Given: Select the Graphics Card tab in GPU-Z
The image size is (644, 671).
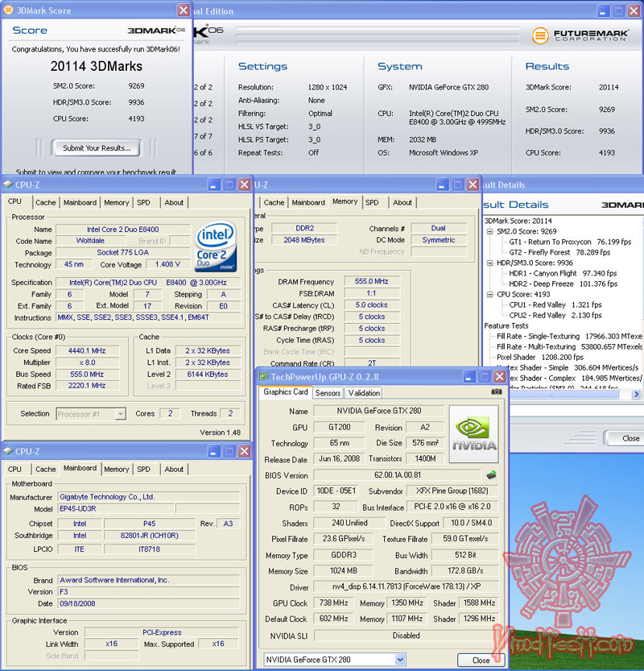Looking at the screenshot, I should pyautogui.click(x=286, y=392).
